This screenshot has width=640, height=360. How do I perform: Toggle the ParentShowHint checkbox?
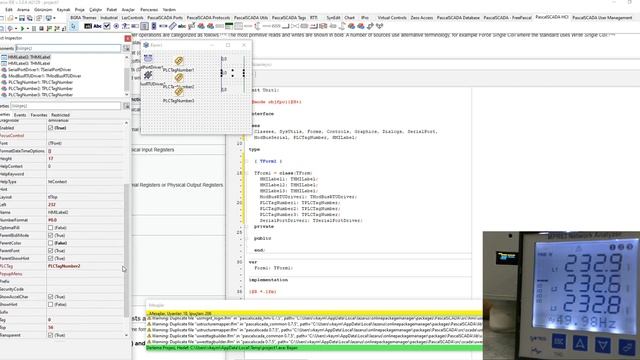click(x=51, y=258)
